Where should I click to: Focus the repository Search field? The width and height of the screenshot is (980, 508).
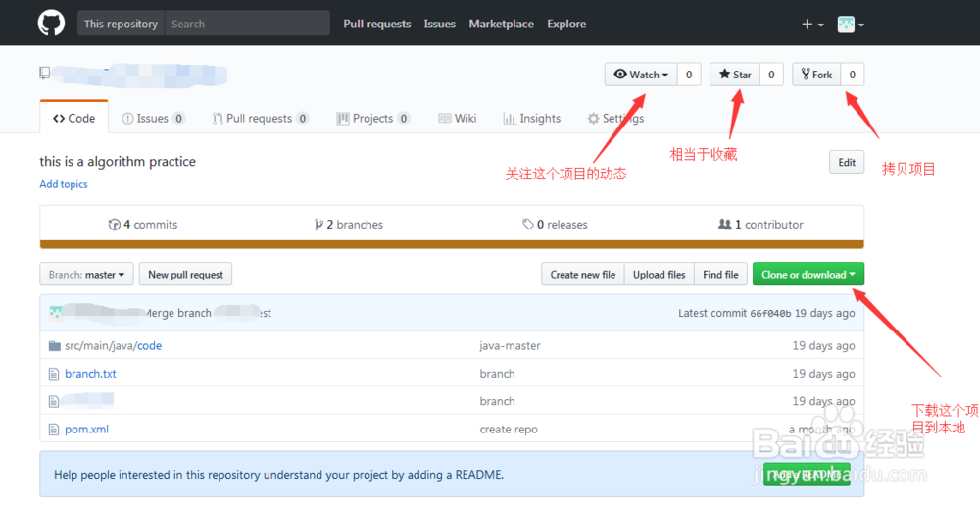click(248, 24)
